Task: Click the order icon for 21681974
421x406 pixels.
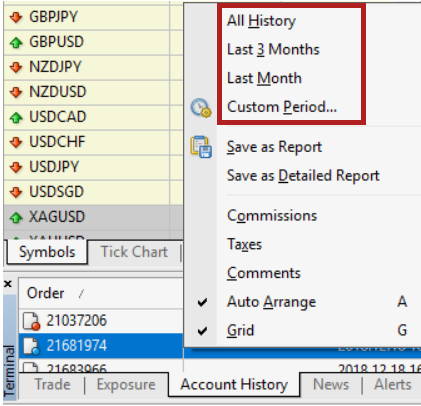Action: tap(31, 346)
